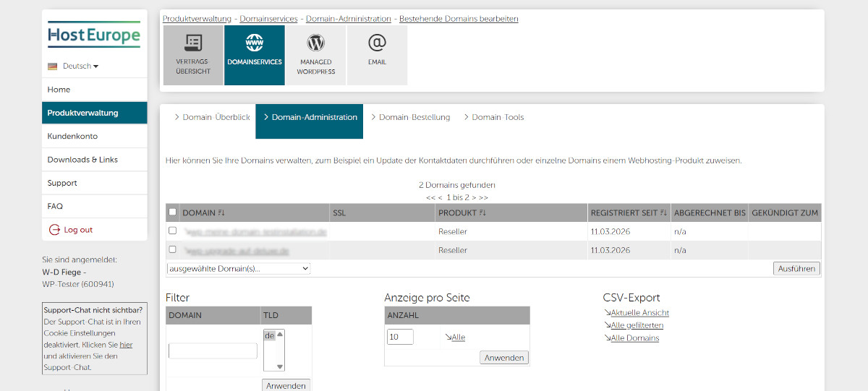868x391 pixels.
Task: Click Domain-Administration breadcrumb link
Action: click(x=349, y=19)
